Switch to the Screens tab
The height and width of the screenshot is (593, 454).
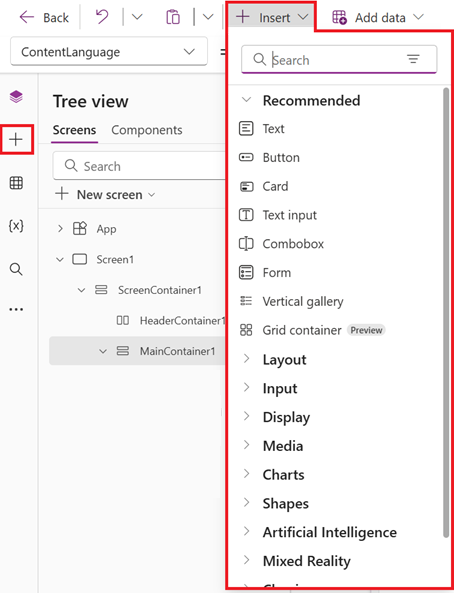[74, 130]
